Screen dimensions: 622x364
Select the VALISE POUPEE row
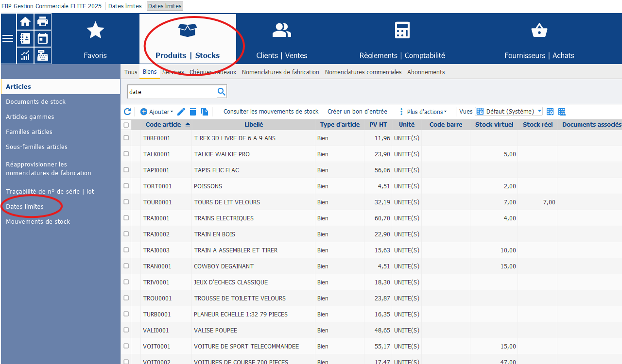pos(371,330)
